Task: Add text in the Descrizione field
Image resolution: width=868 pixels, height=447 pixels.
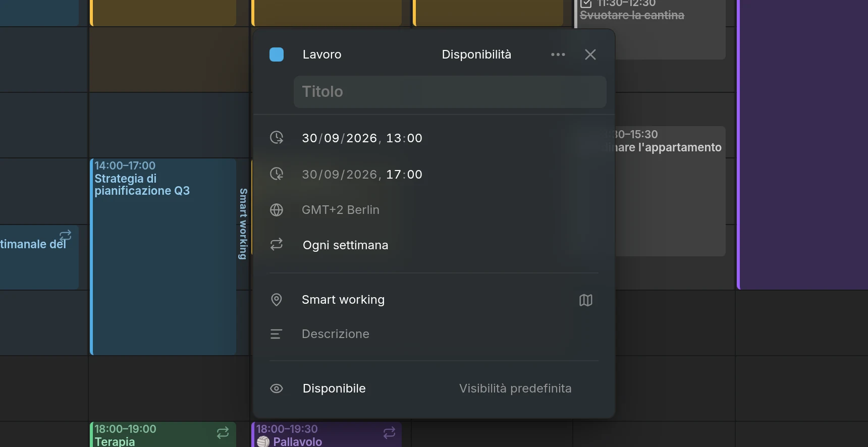Action: (x=336, y=334)
